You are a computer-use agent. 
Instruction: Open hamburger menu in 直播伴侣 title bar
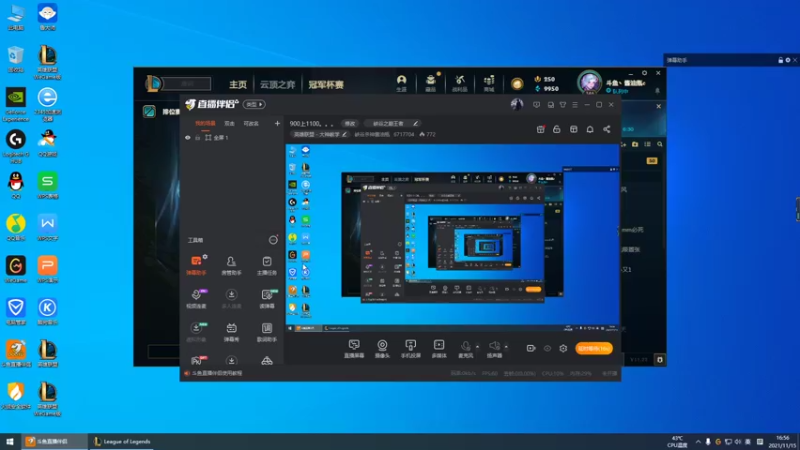575,105
